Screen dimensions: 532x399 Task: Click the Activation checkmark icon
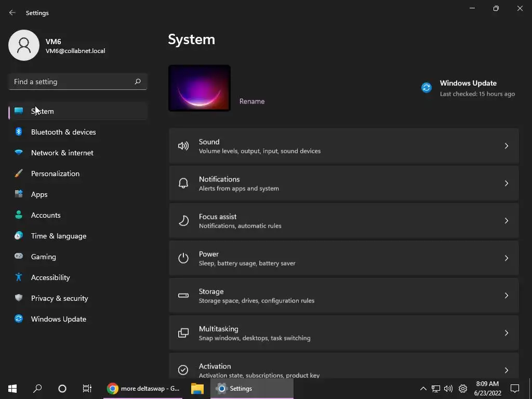[183, 370]
